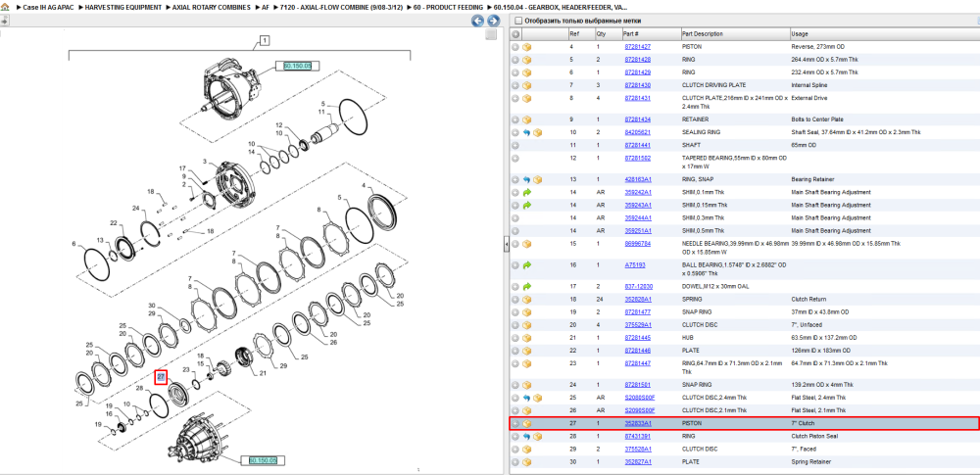Enable 'Отобразить только выбранные метки' checkbox

[517, 21]
